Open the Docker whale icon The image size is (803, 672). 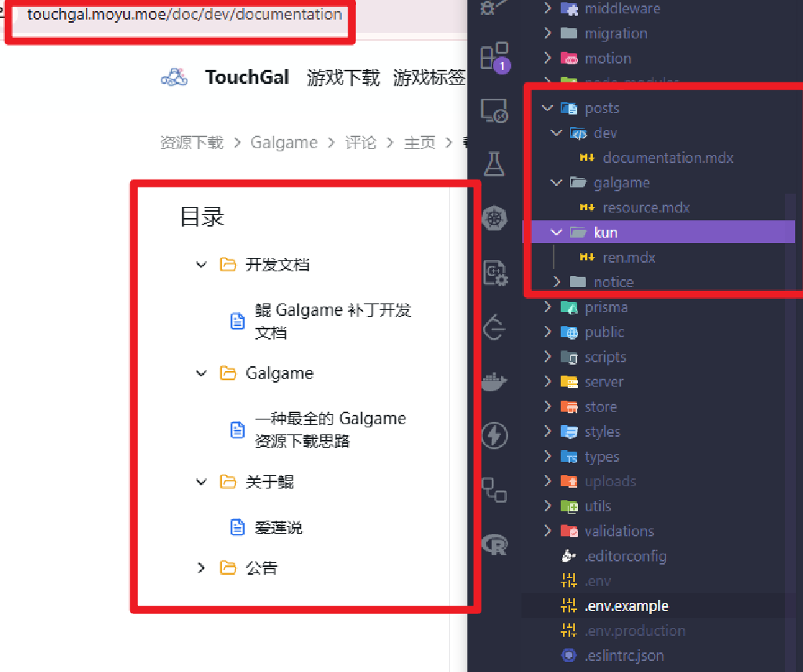click(x=494, y=381)
